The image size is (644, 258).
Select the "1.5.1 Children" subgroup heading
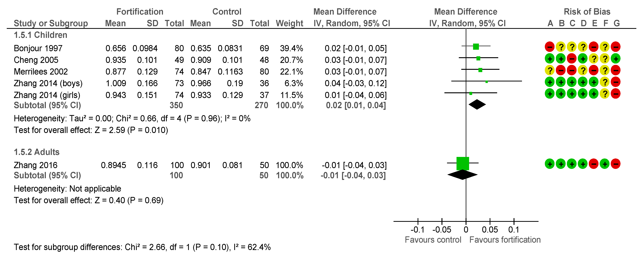[40, 35]
